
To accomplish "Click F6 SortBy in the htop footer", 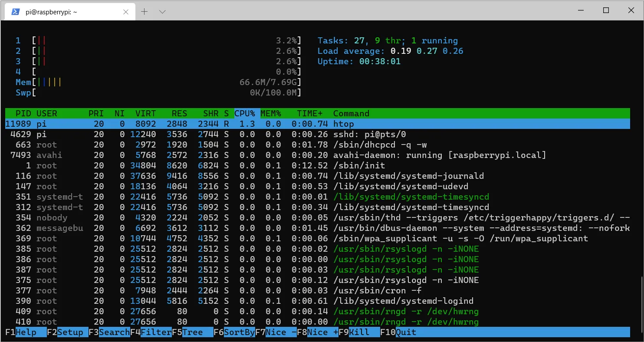I will pyautogui.click(x=234, y=332).
